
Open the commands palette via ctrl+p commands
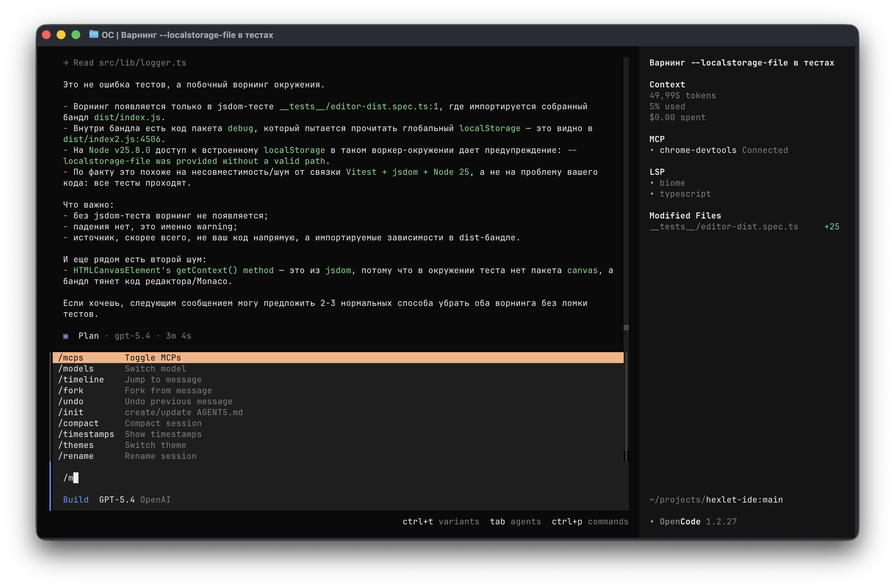590,521
